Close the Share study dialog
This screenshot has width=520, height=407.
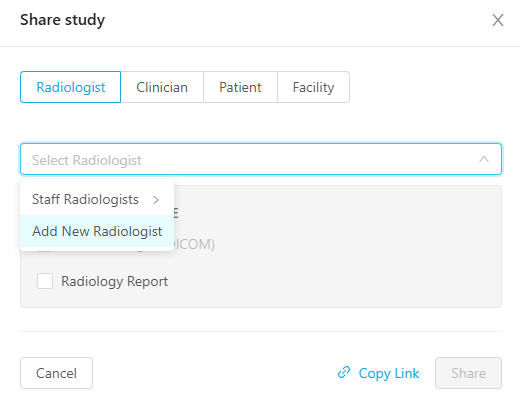pos(498,20)
